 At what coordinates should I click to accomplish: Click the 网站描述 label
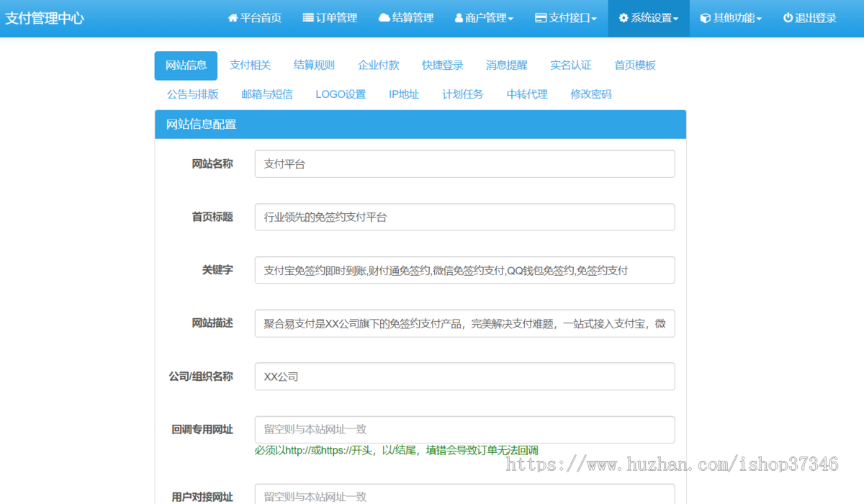coord(212,323)
